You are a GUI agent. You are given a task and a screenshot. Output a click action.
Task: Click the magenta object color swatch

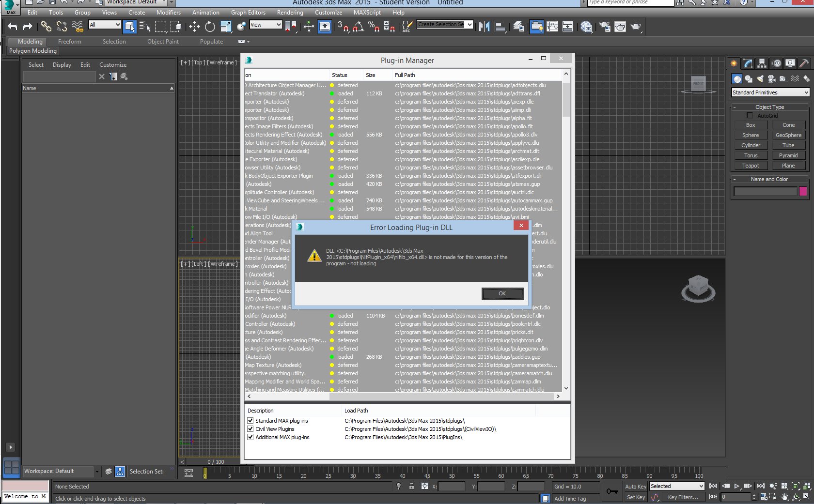[x=803, y=191]
